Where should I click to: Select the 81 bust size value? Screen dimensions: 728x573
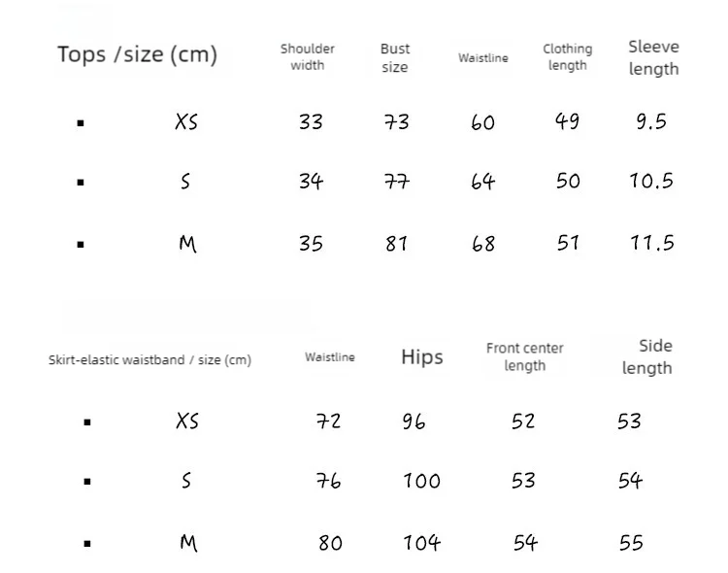(396, 244)
